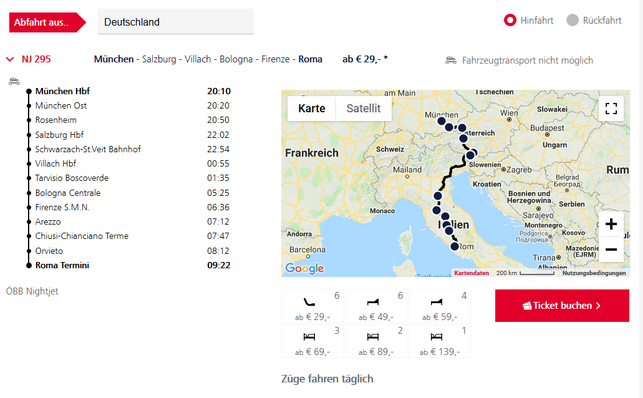Click Arezzo stop
Image resolution: width=643 pixels, height=398 pixels.
click(x=48, y=222)
